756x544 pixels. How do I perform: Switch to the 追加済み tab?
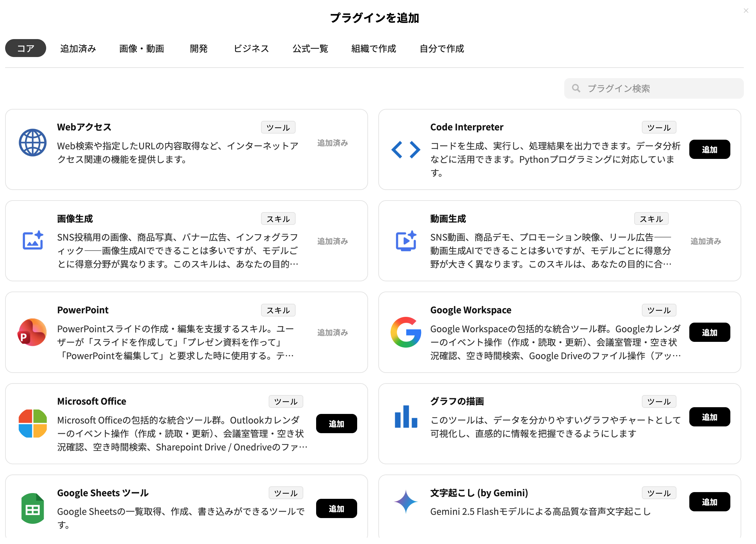(x=78, y=49)
